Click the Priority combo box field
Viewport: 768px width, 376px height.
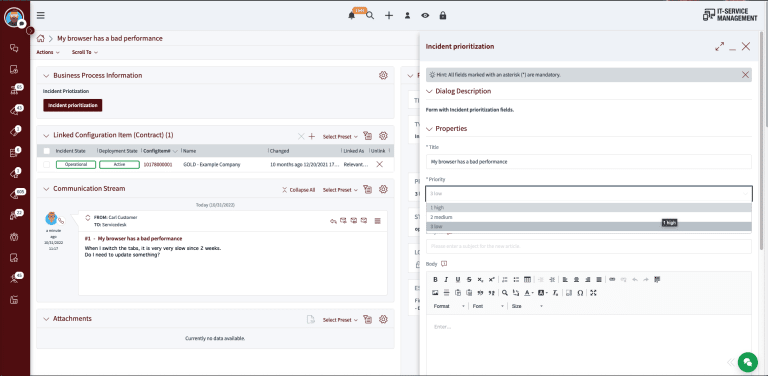click(x=588, y=193)
